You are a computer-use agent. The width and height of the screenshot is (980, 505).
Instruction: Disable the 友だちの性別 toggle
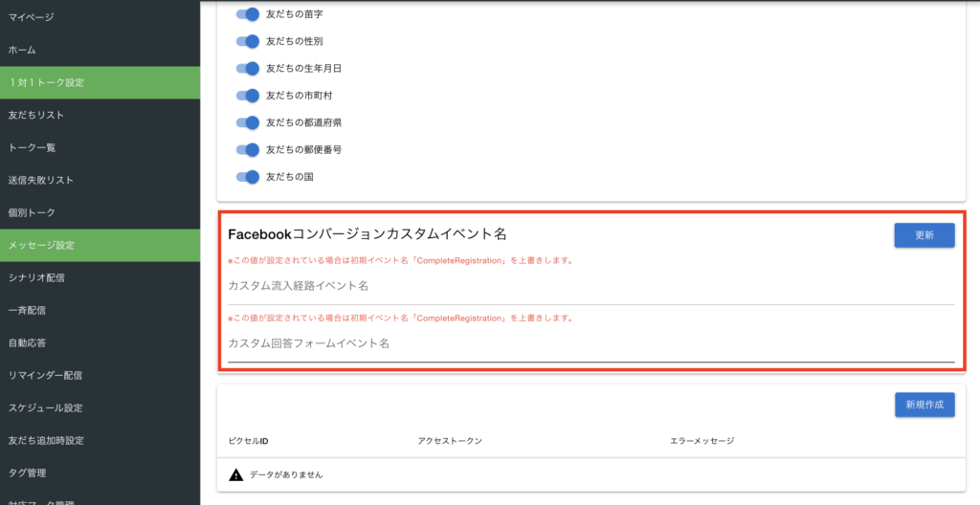(248, 41)
